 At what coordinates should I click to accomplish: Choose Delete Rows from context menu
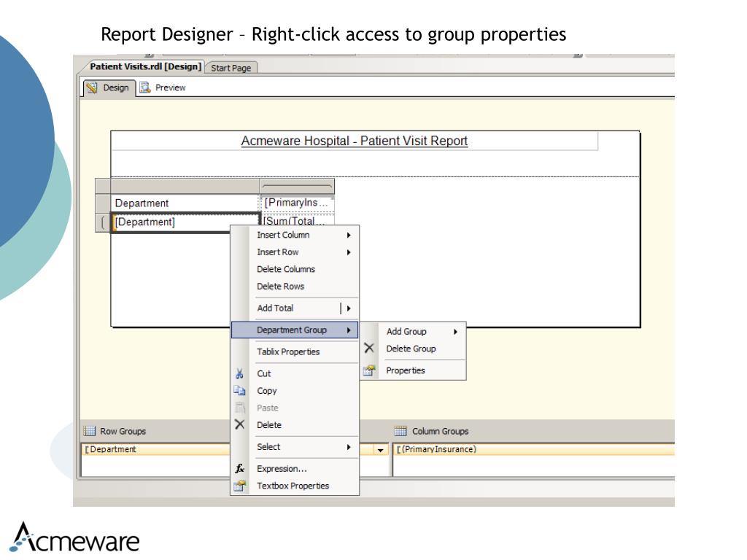tap(295, 287)
